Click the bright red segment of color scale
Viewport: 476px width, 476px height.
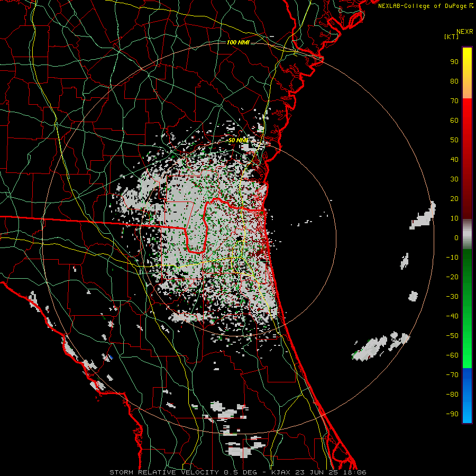click(467, 112)
